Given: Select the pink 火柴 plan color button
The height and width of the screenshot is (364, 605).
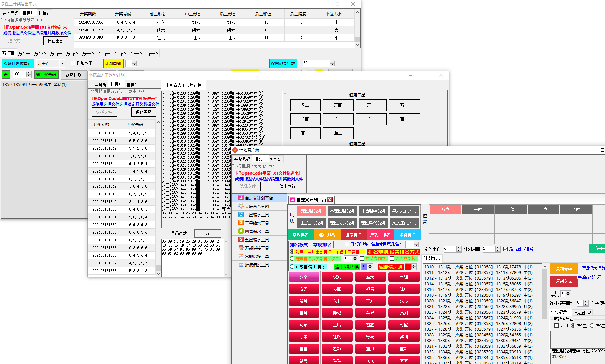Looking at the screenshot, I should click(303, 277).
